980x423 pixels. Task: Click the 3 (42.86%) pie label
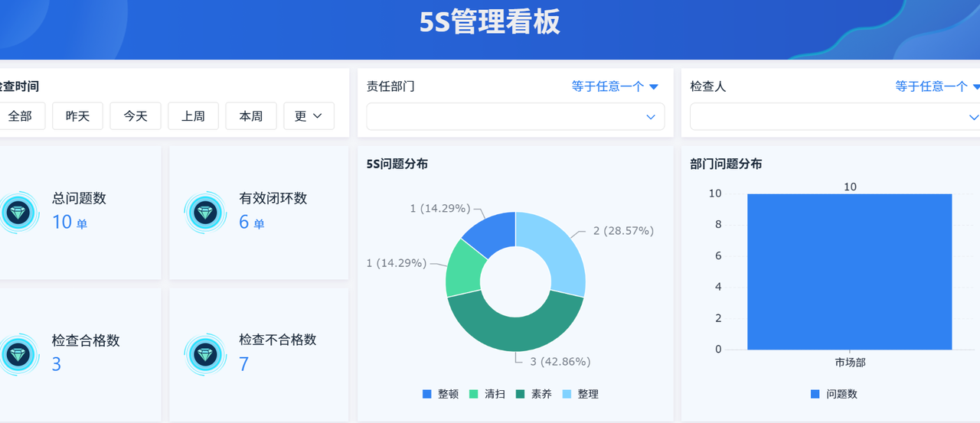561,362
